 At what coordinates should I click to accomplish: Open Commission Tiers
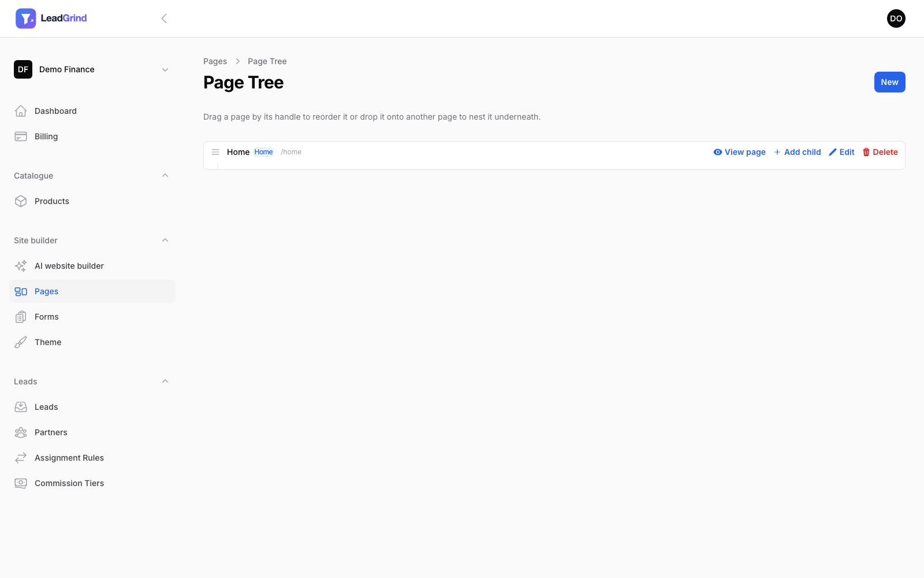[92, 483]
